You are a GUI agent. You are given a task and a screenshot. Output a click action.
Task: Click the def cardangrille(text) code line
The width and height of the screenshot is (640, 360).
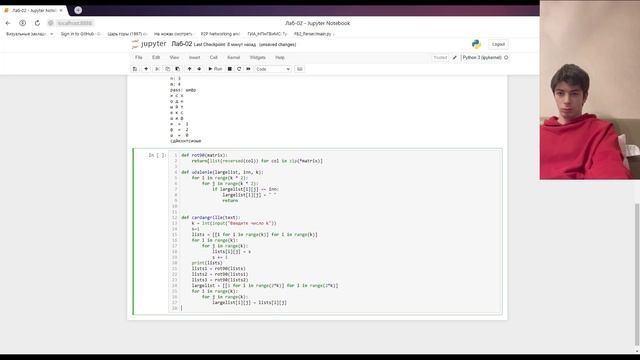[x=211, y=218]
